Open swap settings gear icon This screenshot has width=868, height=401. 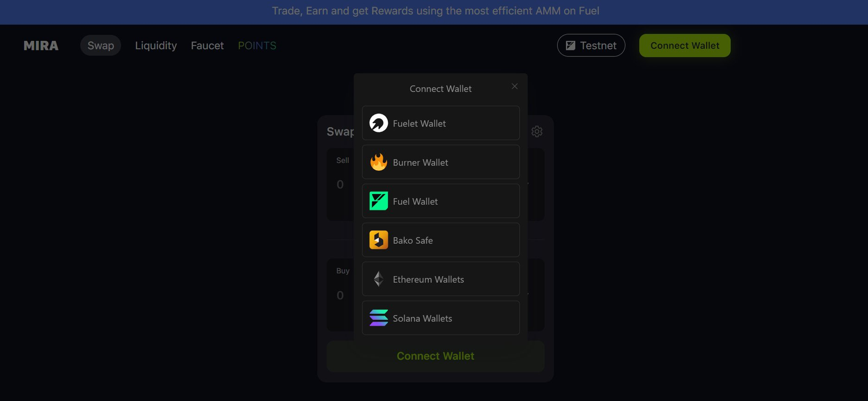click(537, 131)
